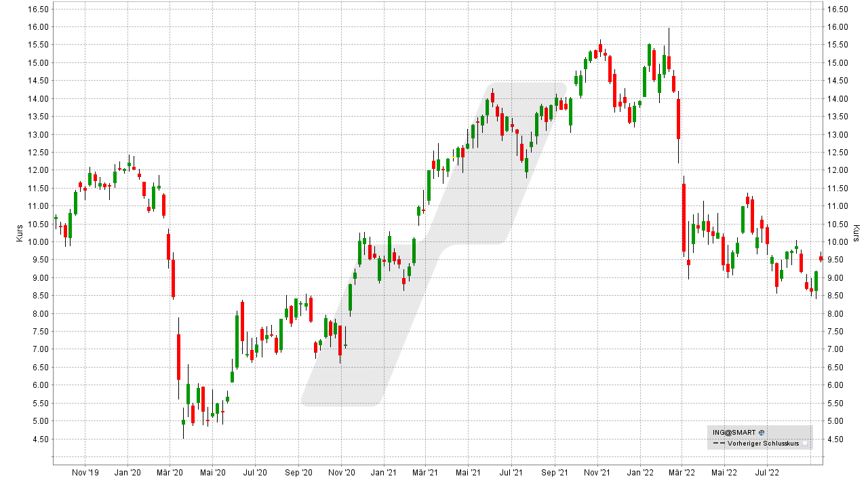Click the Jul '21 date label
Screen dimensions: 868x489
click(x=511, y=472)
